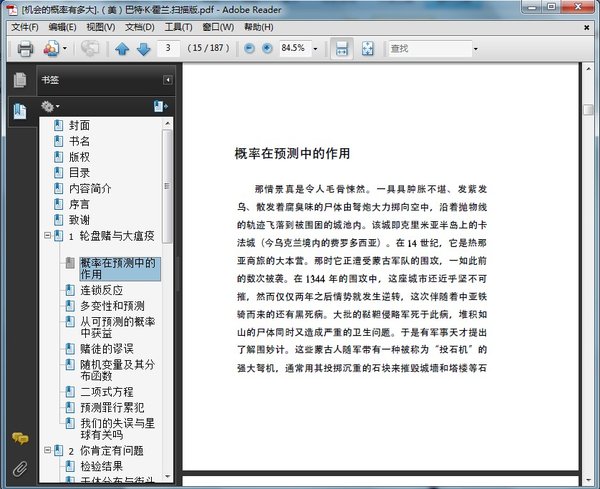The image size is (600, 489).
Task: Select bookmark 1 轮盘赌与大瘟疫
Action: [x=111, y=236]
